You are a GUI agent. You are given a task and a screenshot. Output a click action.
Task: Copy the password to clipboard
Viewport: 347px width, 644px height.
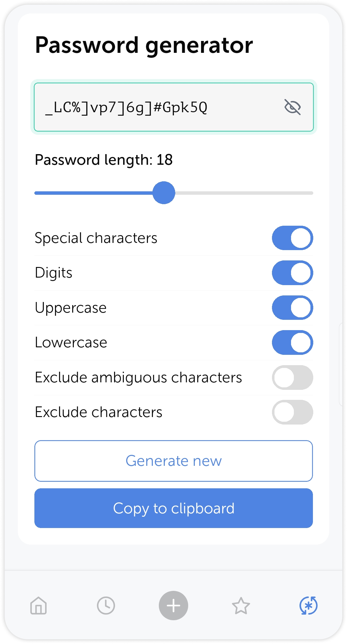pos(174,508)
